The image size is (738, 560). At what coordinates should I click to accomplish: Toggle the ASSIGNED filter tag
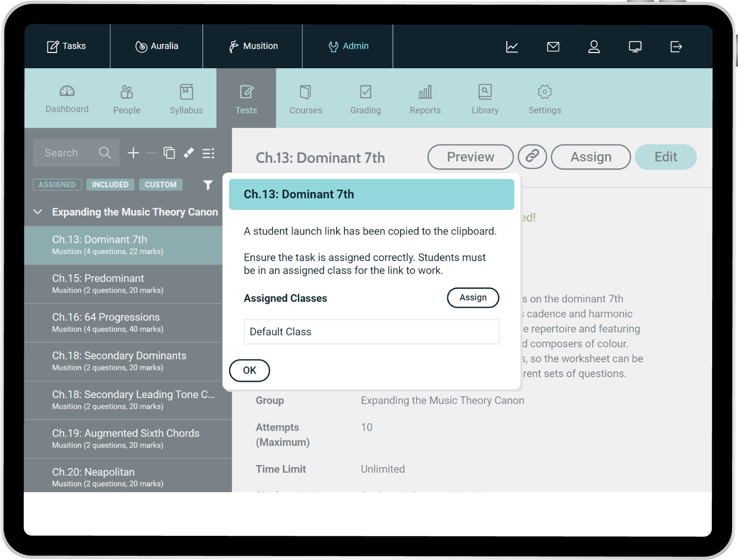(57, 185)
